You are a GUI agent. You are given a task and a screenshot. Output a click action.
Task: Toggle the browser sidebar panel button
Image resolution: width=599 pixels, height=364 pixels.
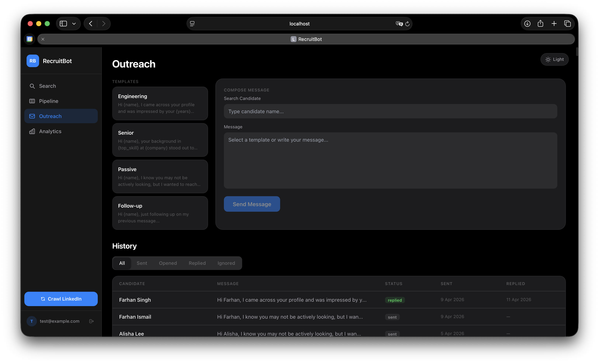(x=63, y=24)
